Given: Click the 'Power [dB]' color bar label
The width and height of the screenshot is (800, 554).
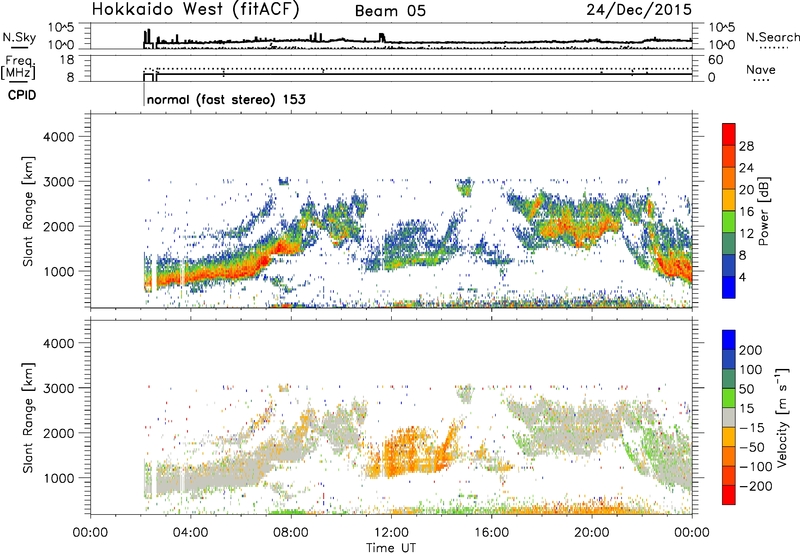Looking at the screenshot, I should tap(763, 211).
